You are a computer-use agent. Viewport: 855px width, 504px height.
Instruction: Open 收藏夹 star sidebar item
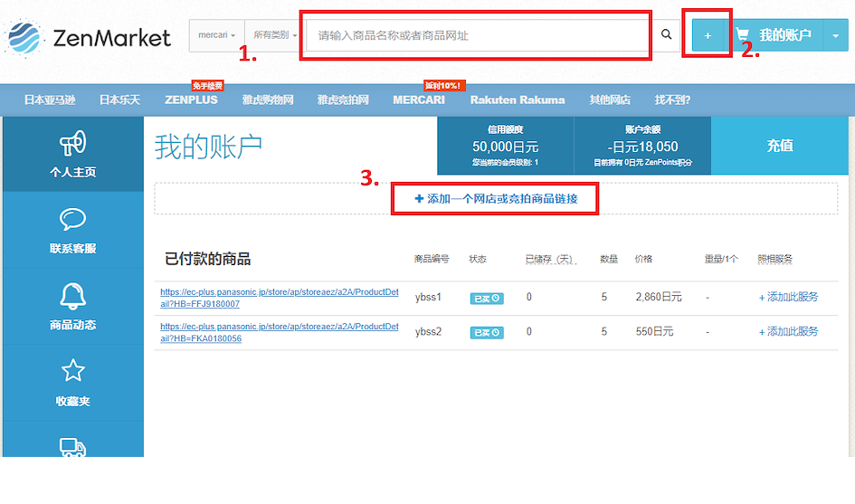click(x=73, y=383)
